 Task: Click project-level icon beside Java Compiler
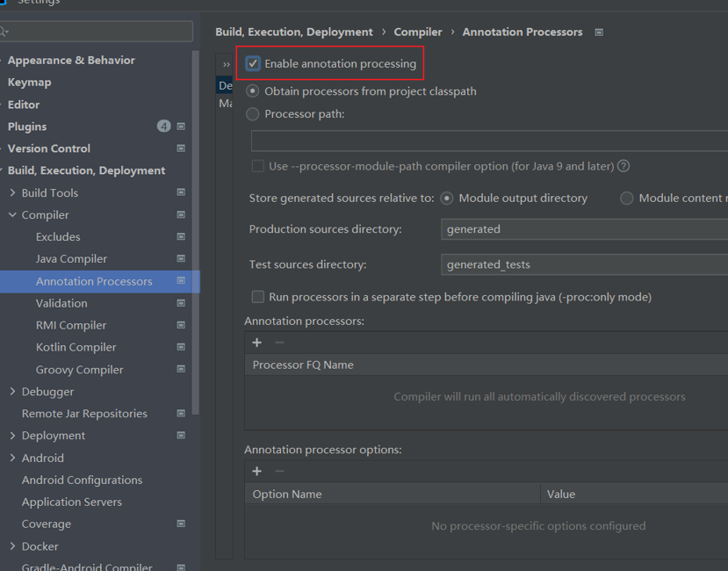coord(181,259)
